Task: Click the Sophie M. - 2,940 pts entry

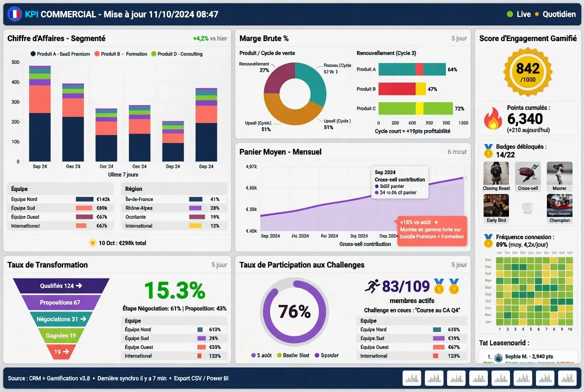Action: click(x=528, y=356)
